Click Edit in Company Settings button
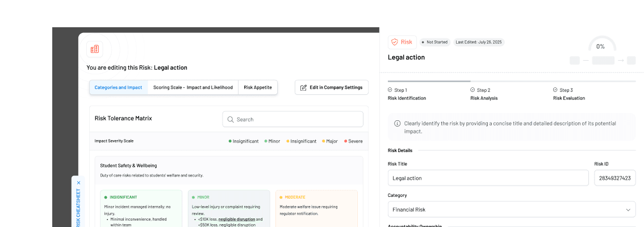 tap(332, 87)
